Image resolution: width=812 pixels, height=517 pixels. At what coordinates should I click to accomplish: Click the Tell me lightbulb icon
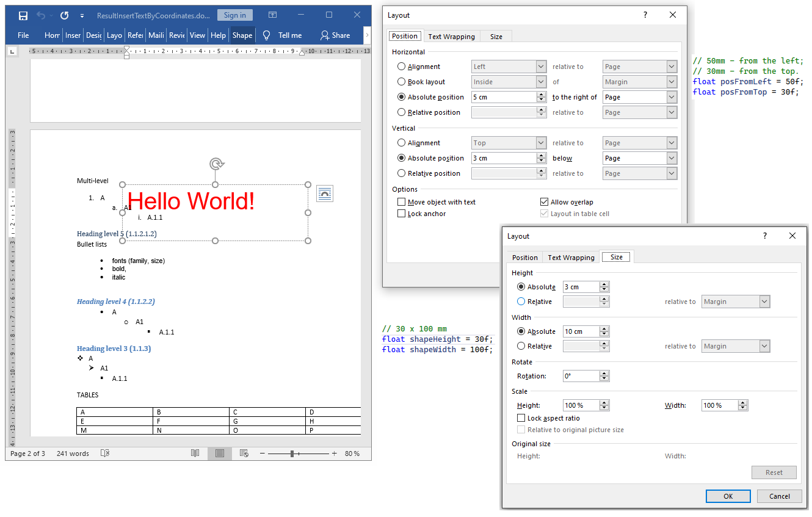[266, 35]
